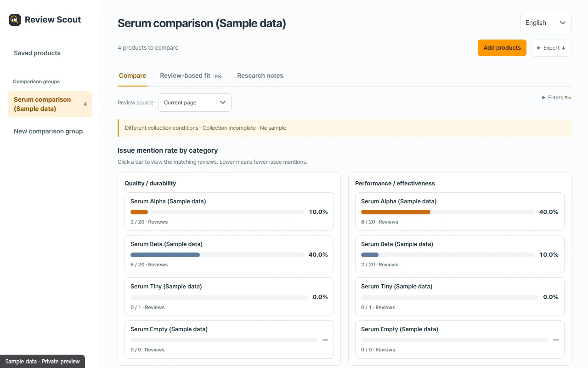Click the Serum comparison (Sample data) page title
The image size is (588, 368).
point(202,23)
